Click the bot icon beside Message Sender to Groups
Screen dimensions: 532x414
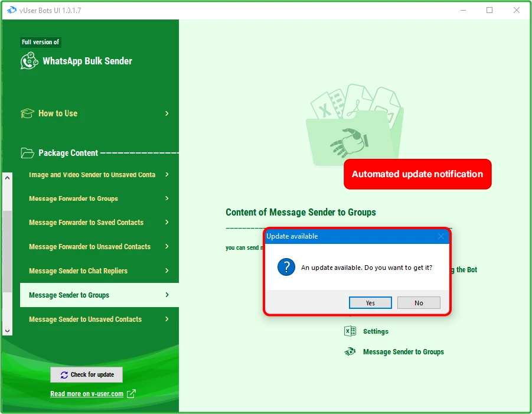point(350,351)
